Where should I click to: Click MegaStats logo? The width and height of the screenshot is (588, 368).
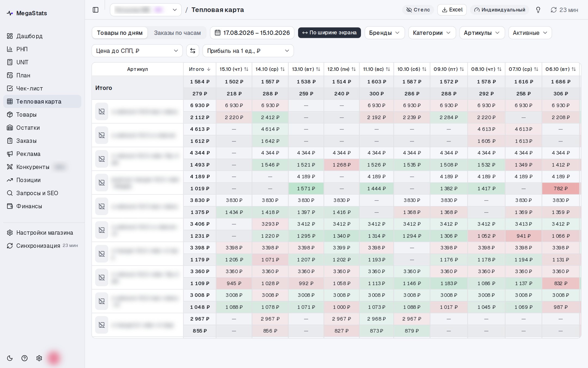[27, 13]
